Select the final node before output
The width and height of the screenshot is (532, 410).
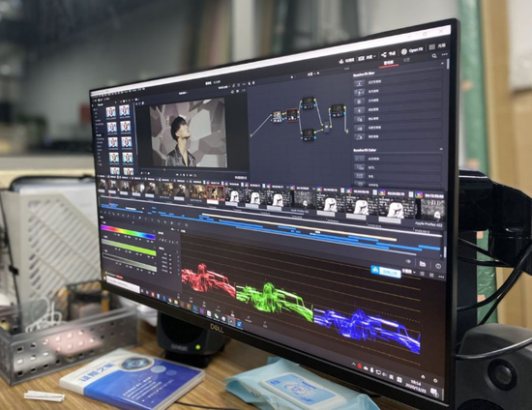coord(337,110)
